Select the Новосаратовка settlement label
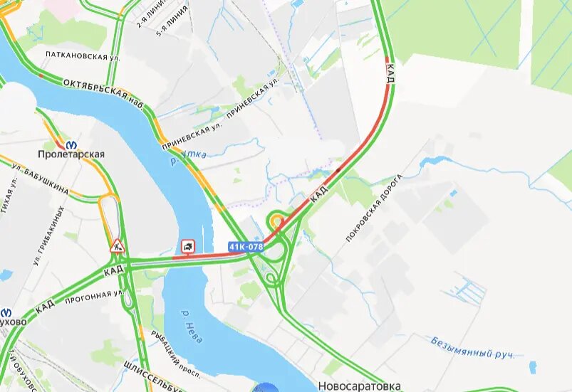The width and height of the screenshot is (572, 392). (x=359, y=386)
